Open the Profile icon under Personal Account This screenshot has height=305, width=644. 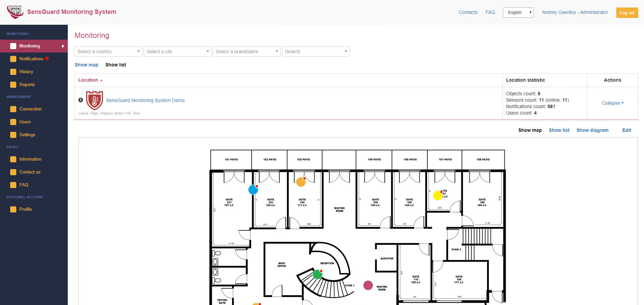click(13, 209)
